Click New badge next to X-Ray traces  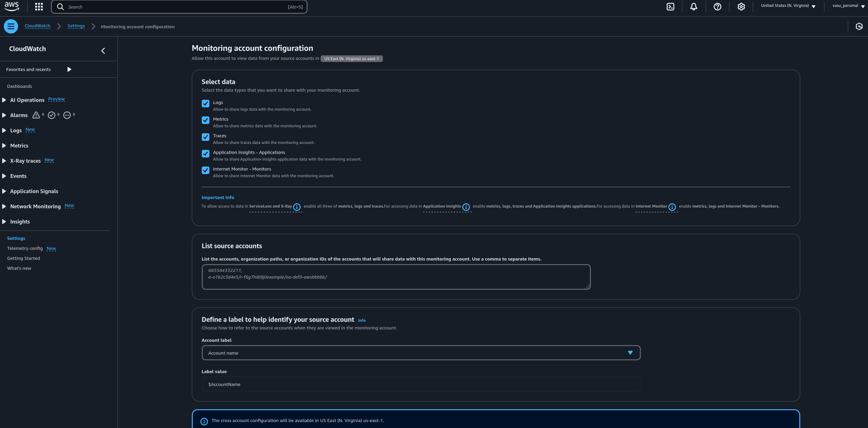click(49, 160)
